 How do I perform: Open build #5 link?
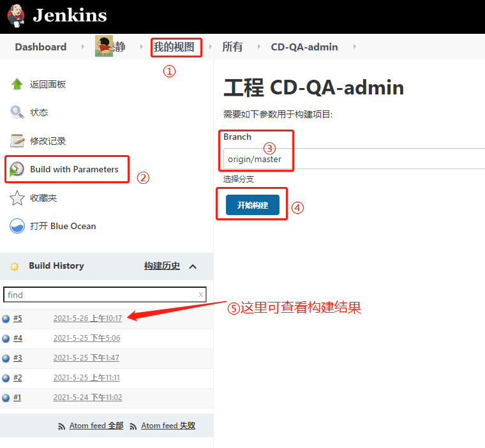click(18, 318)
